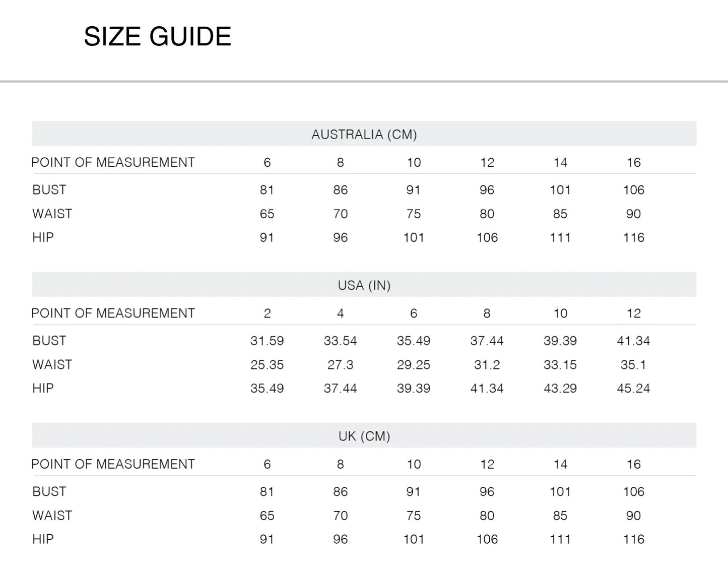Screen dimensions: 728x573
Task: Click UK bust value 106
Action: pyautogui.click(x=633, y=491)
